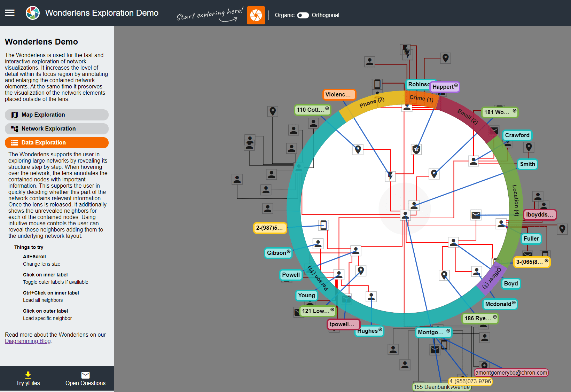Select the smartphone node inside the lens
Image resolution: width=571 pixels, height=392 pixels.
pos(323,225)
